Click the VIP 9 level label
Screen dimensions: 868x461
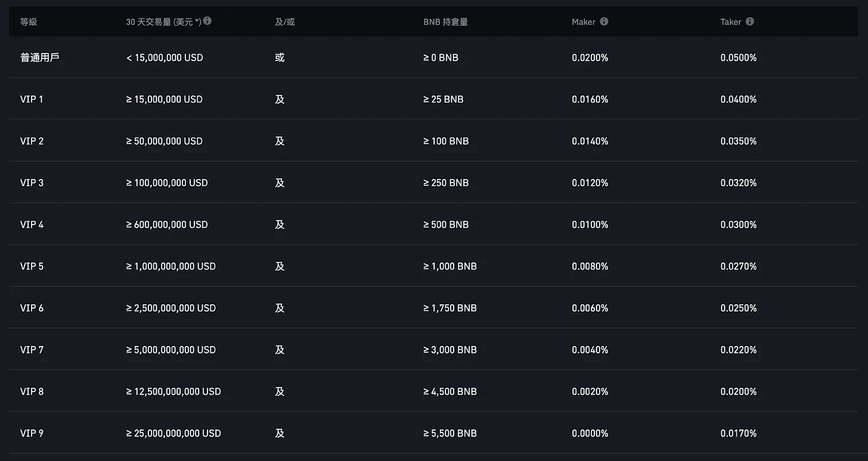pos(32,434)
